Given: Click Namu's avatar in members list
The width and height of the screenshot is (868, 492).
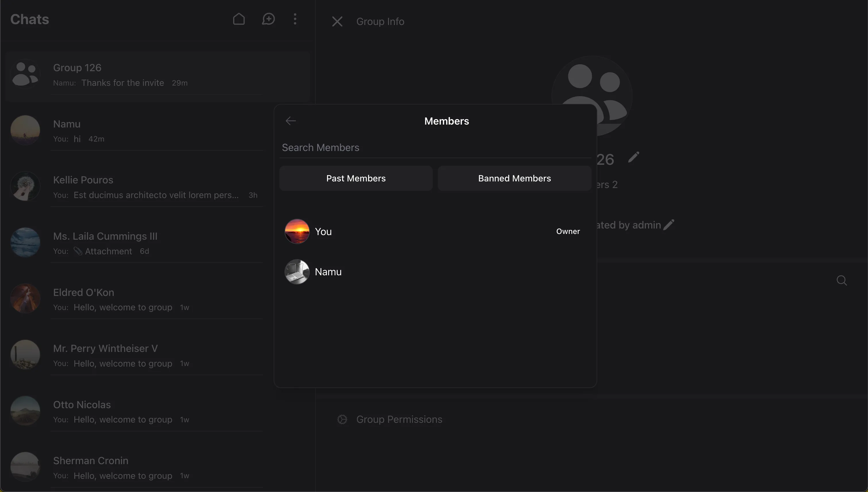Looking at the screenshot, I should click(297, 272).
